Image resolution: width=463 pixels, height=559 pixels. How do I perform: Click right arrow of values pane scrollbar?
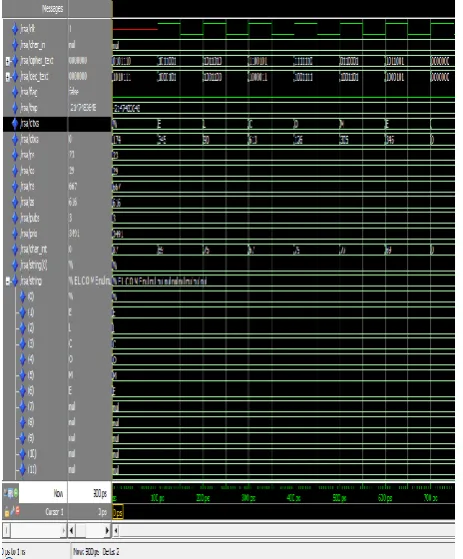107,531
